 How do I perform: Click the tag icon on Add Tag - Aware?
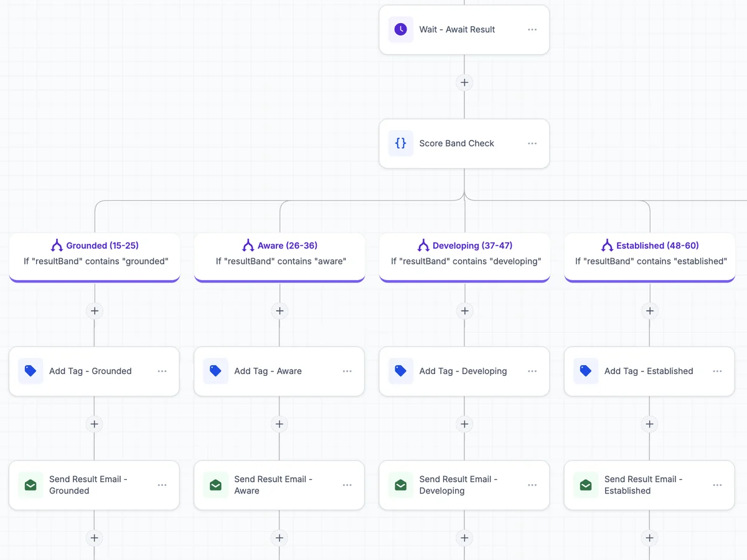[215, 371]
